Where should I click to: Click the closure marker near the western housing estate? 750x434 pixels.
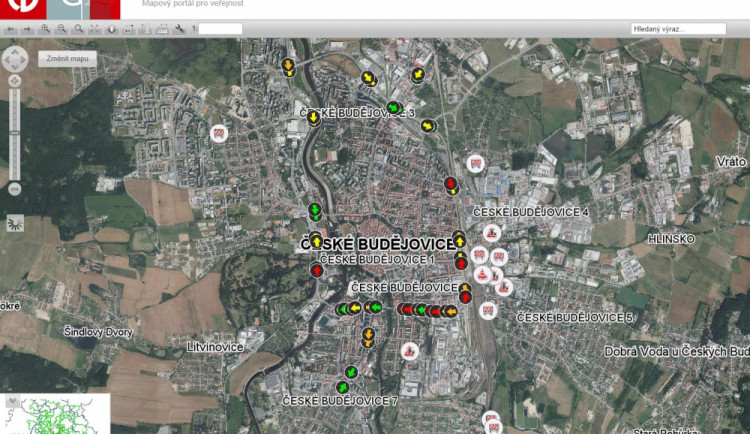pyautogui.click(x=219, y=134)
